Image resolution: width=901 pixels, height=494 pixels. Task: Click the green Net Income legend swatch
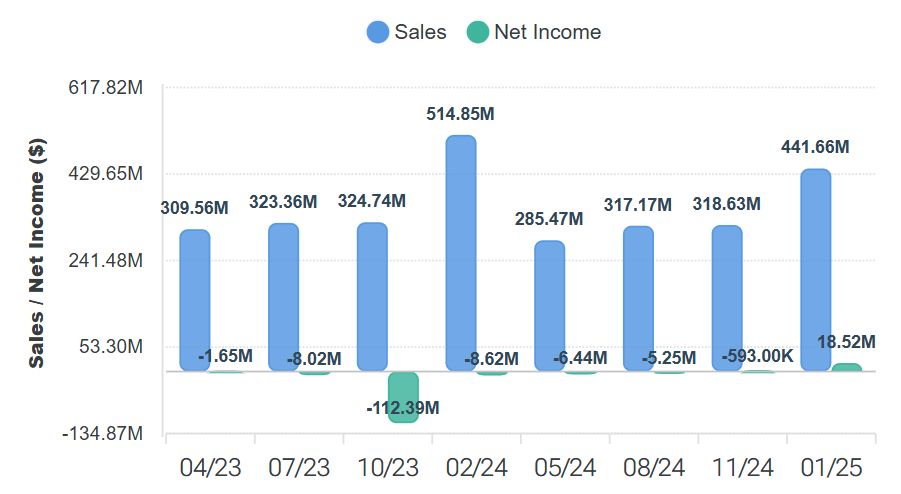click(478, 32)
